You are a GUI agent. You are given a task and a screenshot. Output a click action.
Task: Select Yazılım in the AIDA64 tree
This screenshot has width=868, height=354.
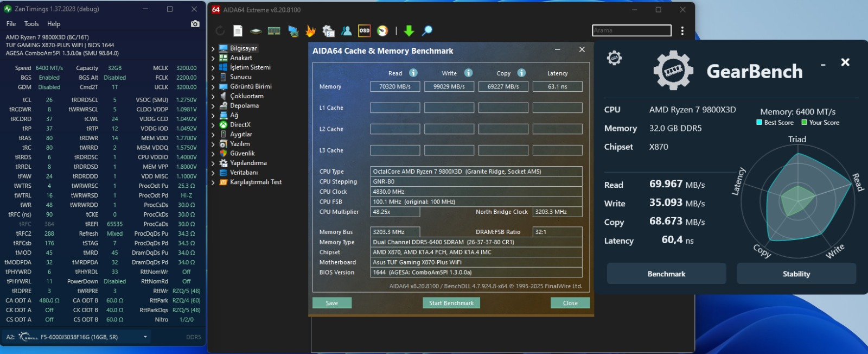point(240,144)
